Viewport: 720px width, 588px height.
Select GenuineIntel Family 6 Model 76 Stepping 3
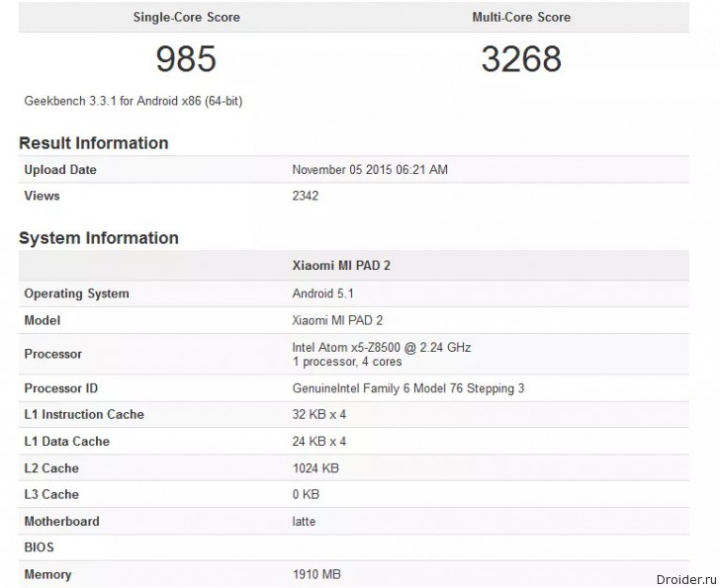click(407, 388)
